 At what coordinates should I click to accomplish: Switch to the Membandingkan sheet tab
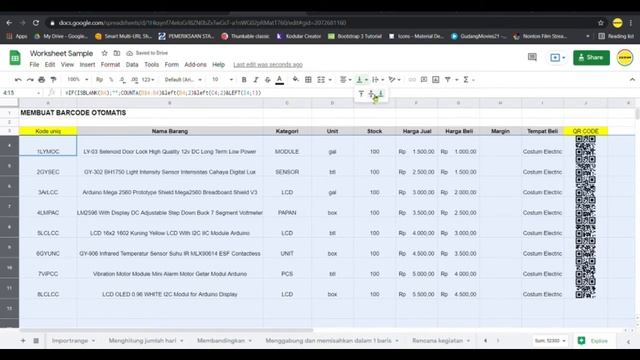click(224, 340)
